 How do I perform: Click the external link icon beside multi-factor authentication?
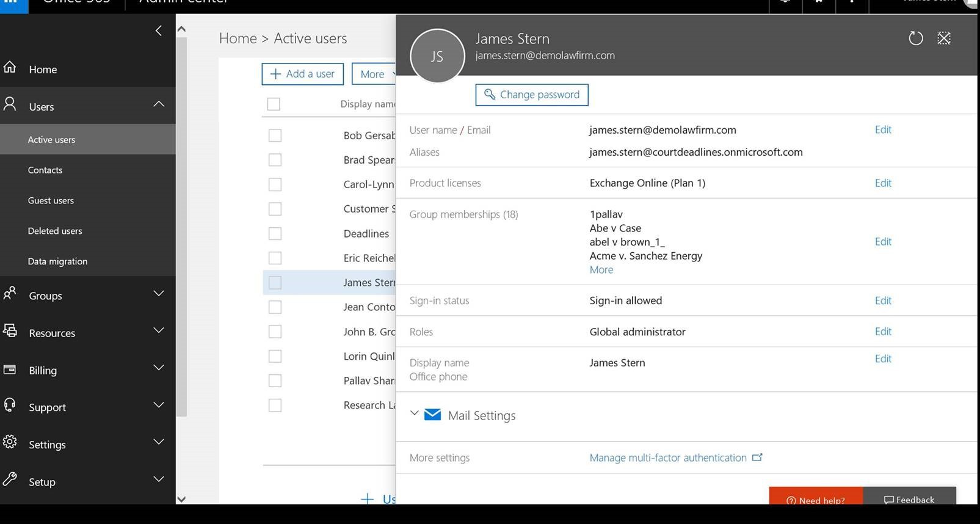click(x=757, y=457)
